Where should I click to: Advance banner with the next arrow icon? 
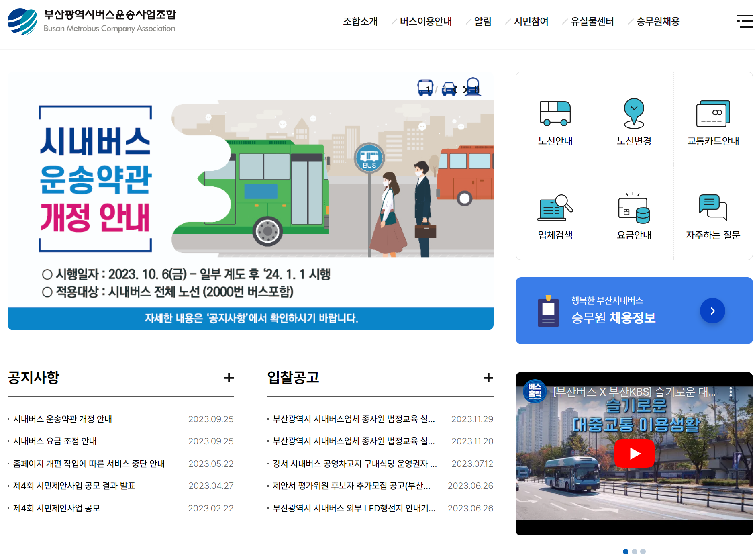(465, 90)
